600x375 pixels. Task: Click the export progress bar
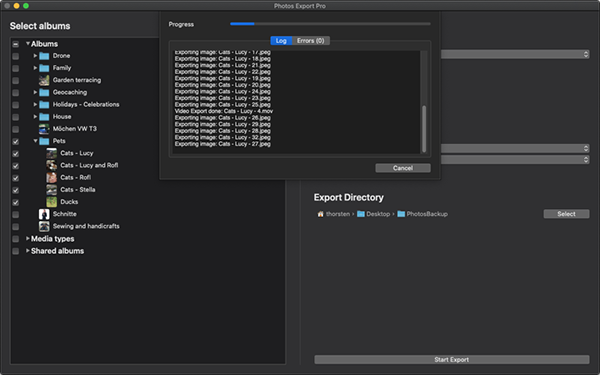(330, 24)
